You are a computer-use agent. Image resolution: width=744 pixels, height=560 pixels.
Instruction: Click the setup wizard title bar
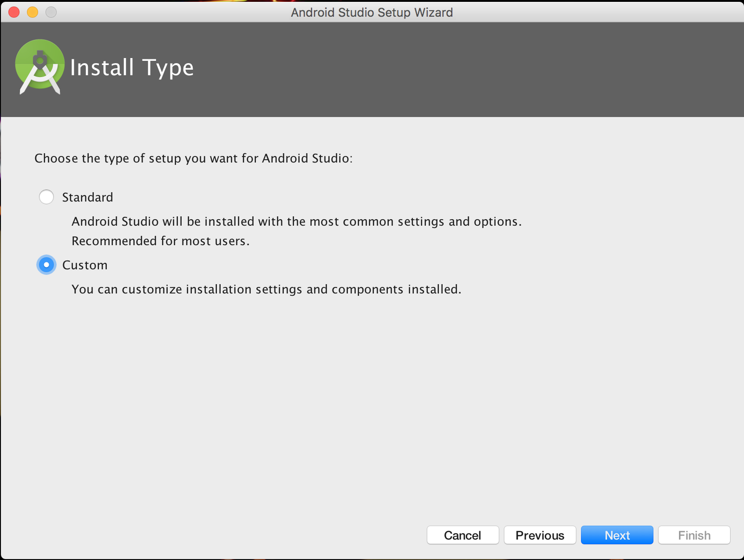[x=372, y=12]
